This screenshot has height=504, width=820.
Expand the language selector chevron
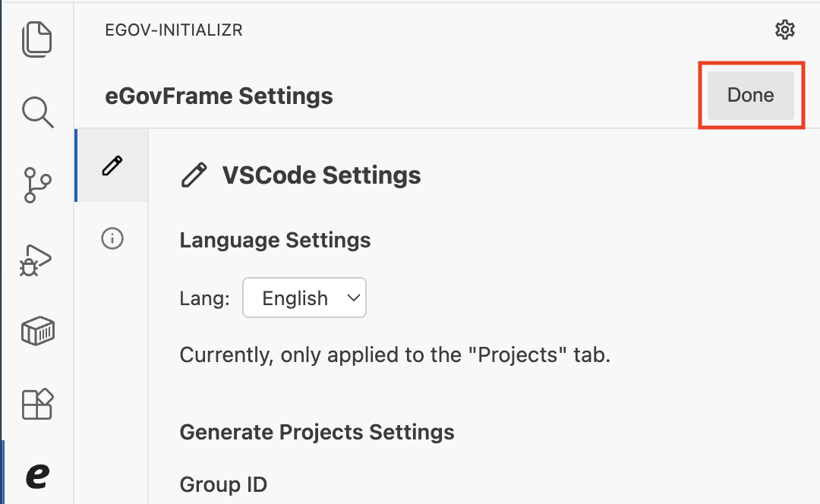point(352,298)
